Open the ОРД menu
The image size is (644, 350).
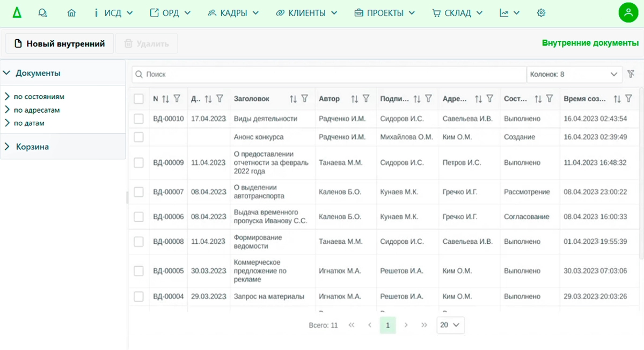click(x=170, y=13)
